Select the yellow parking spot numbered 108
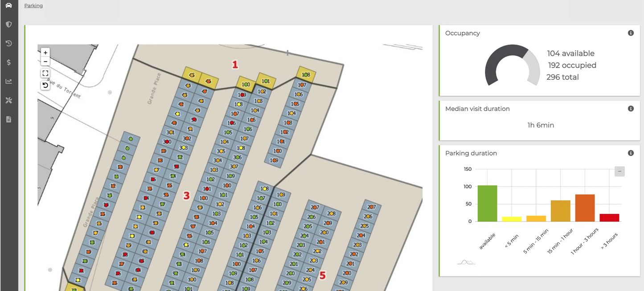This screenshot has height=291, width=644. [x=306, y=75]
